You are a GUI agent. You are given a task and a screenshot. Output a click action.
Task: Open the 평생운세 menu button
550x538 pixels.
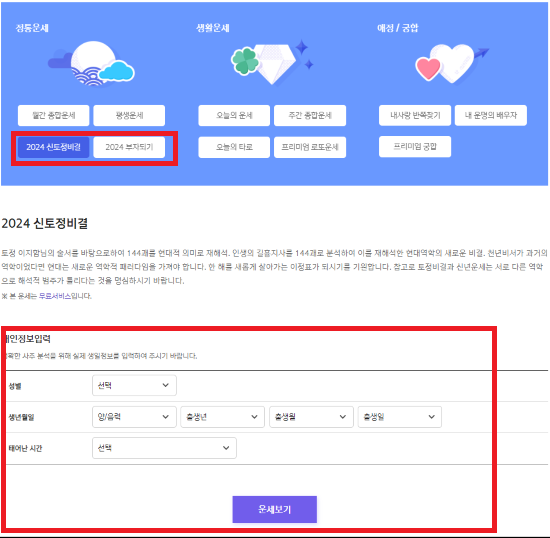click(x=129, y=115)
